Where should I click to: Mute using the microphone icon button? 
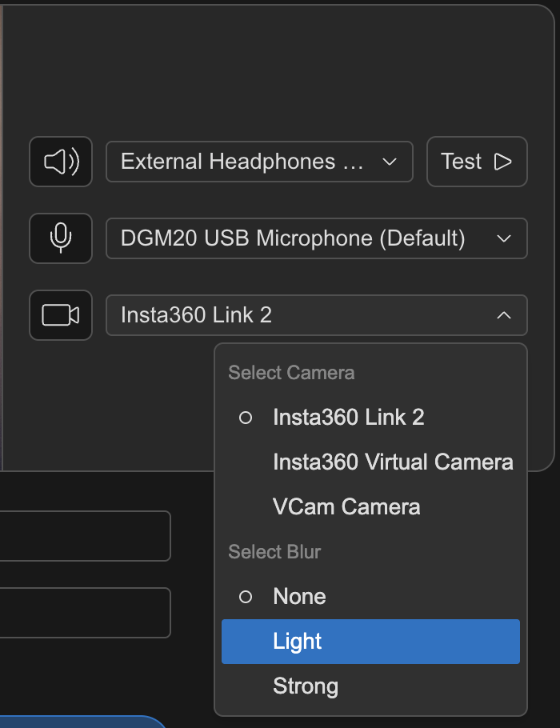point(61,238)
